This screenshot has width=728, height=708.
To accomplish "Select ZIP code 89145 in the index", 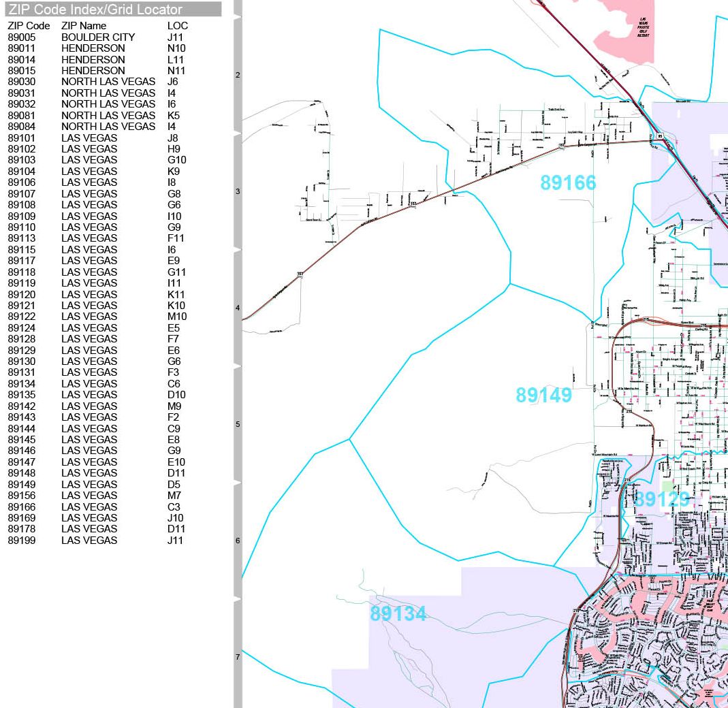I will click(22, 440).
